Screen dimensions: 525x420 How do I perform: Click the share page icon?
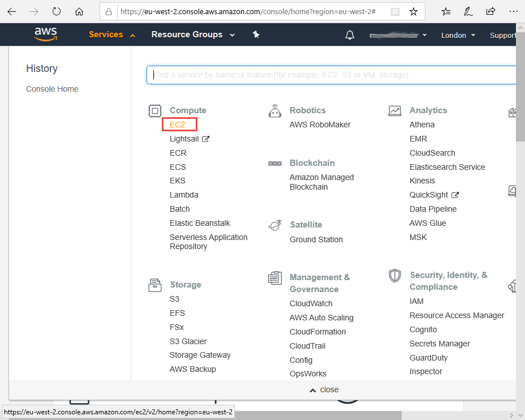[x=490, y=12]
